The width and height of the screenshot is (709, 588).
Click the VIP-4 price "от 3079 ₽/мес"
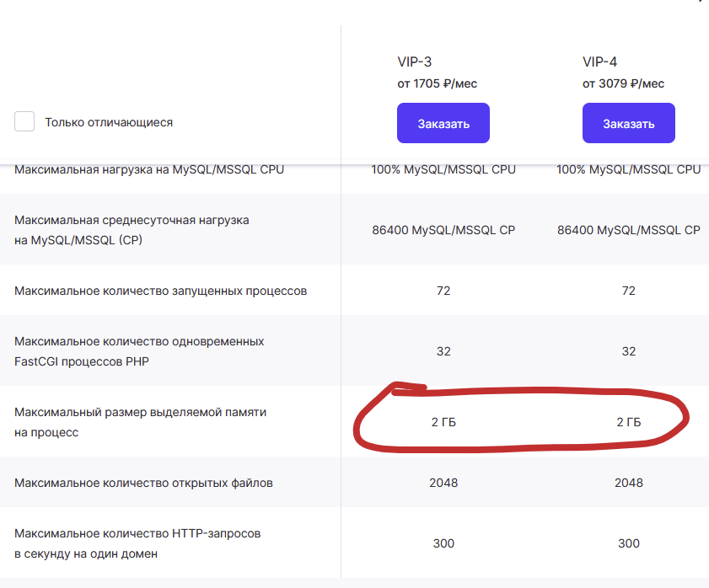pos(623,83)
